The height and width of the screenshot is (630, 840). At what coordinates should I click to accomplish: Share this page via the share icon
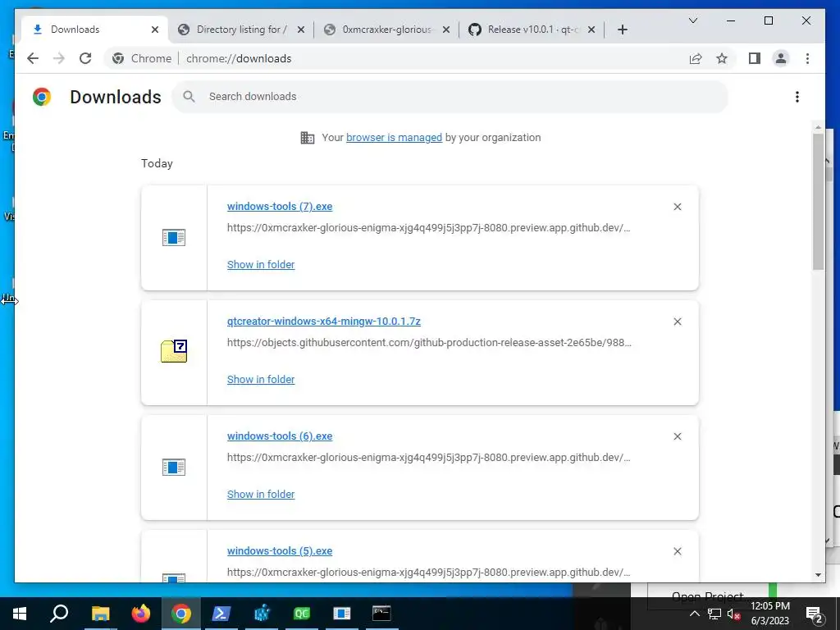696,58
